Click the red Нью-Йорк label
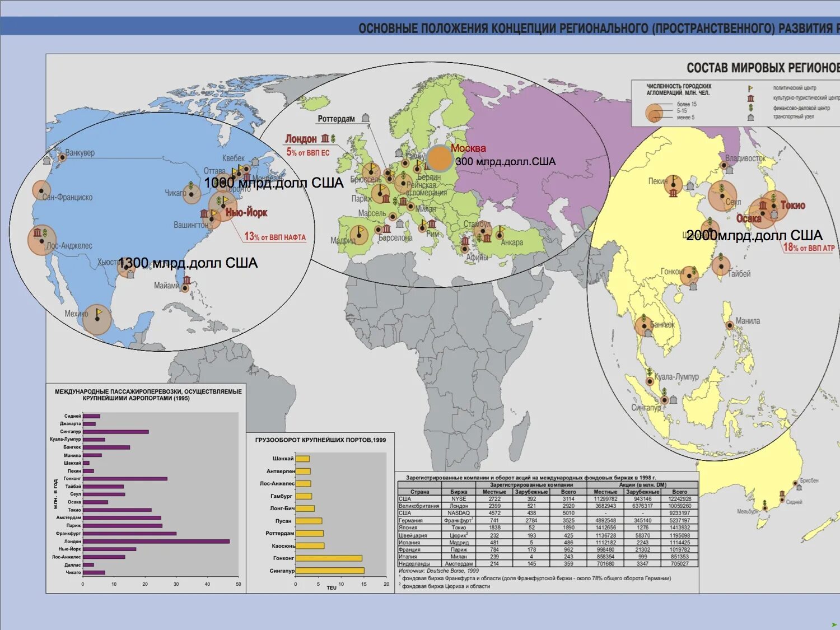840x630 pixels. 246,213
